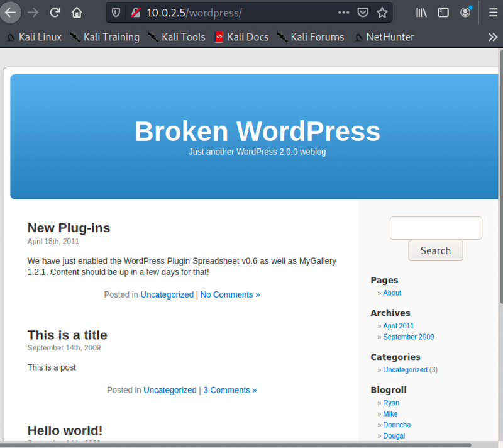503x448 pixels.
Task: Click the 'This is a post' text
Action: [x=52, y=367]
